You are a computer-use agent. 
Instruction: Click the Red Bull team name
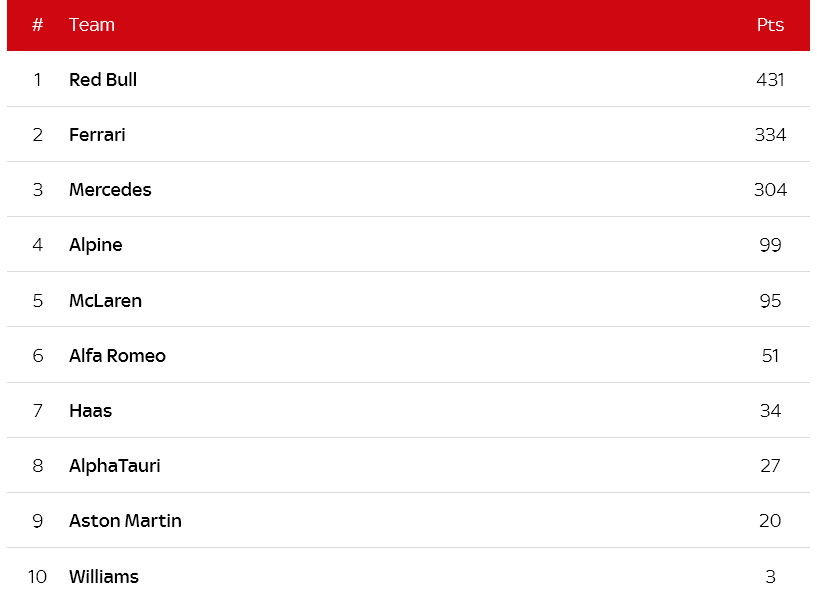tap(103, 80)
